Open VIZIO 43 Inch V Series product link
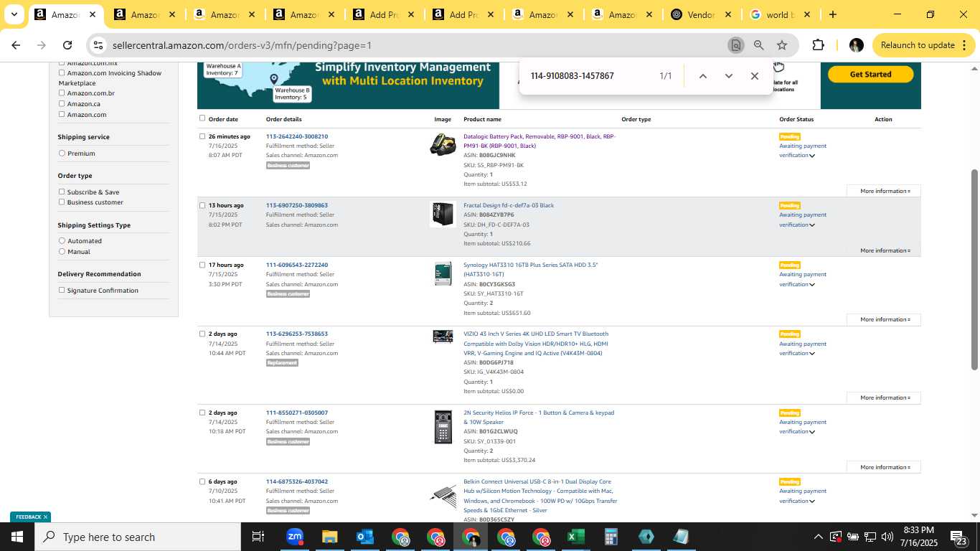Screen dimensions: 980x551 [x=536, y=344]
